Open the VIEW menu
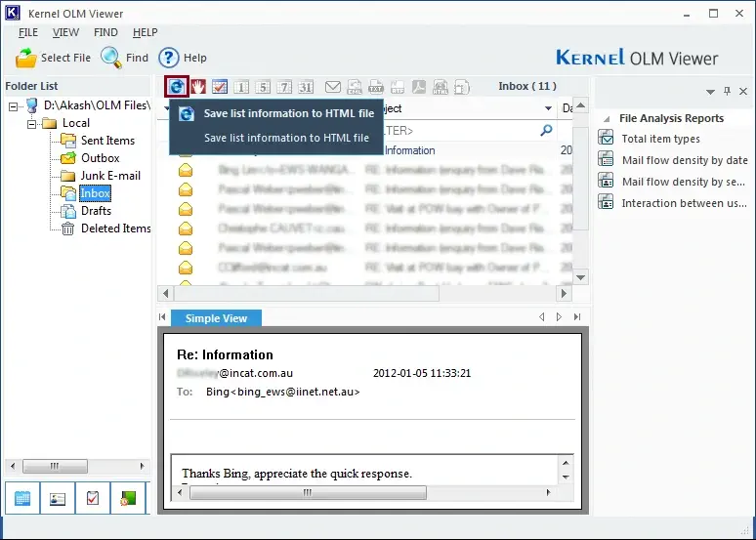The width and height of the screenshot is (756, 540). (65, 32)
